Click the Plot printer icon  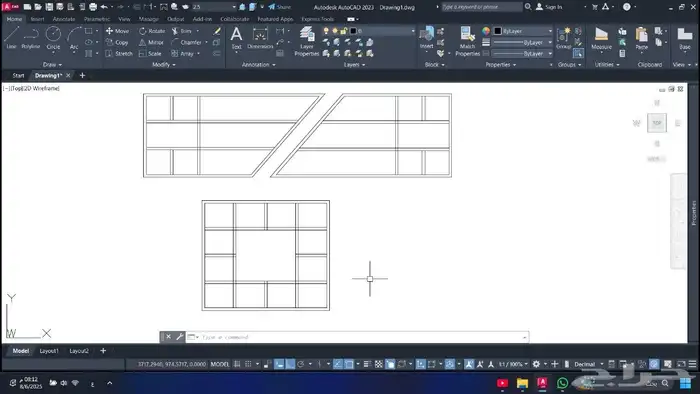[93, 7]
